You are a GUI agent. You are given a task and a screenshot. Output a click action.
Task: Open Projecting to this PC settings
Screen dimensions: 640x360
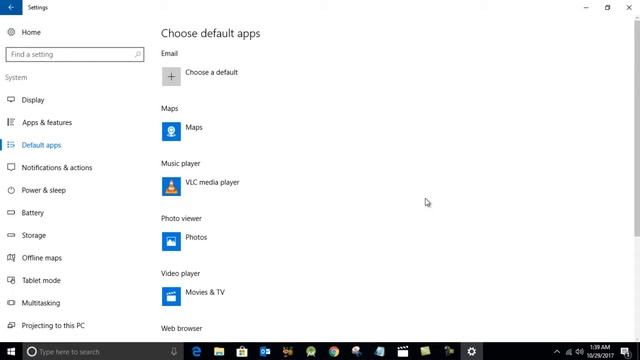(x=53, y=325)
